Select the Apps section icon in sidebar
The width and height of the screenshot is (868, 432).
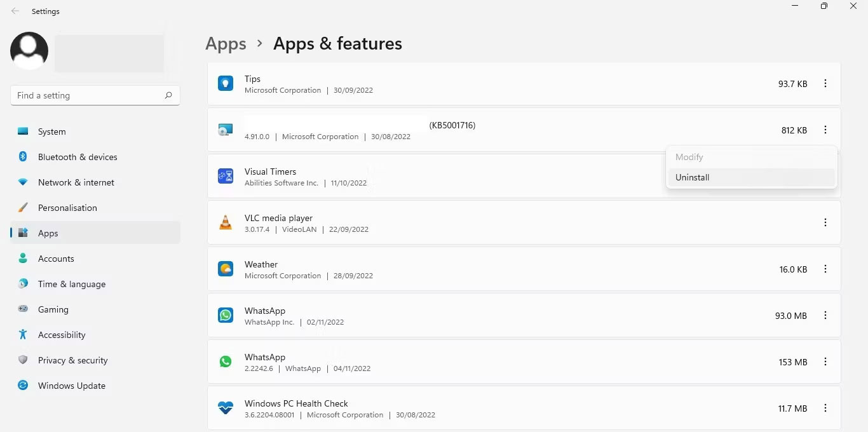tap(23, 233)
